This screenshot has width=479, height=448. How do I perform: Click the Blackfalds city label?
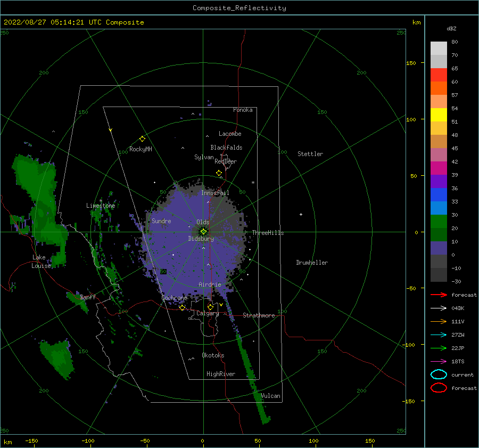[x=226, y=148]
